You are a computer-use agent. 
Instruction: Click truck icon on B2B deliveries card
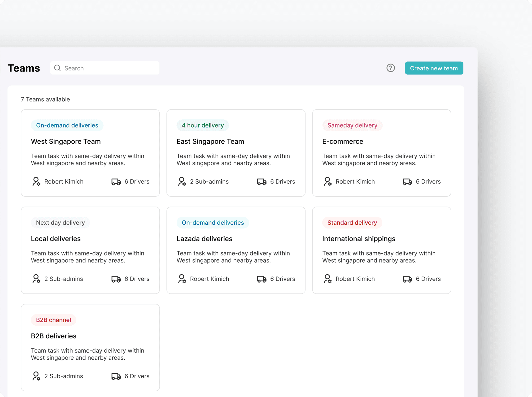[116, 376]
